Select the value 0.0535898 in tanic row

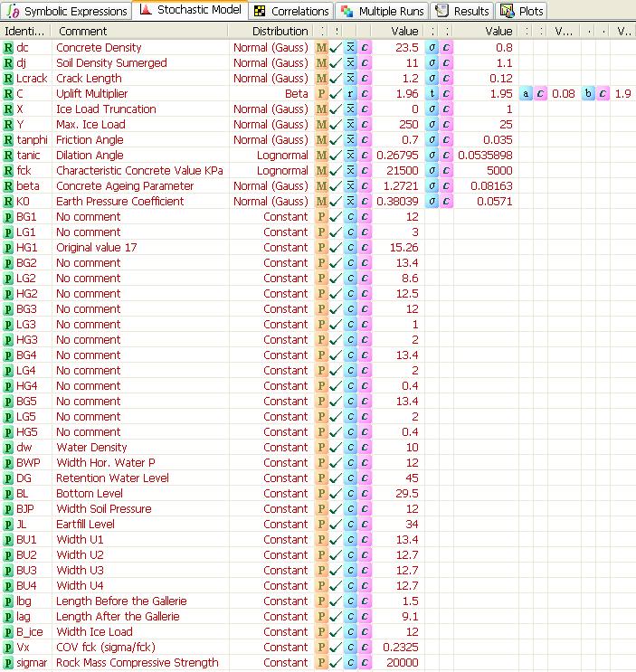coord(485,156)
